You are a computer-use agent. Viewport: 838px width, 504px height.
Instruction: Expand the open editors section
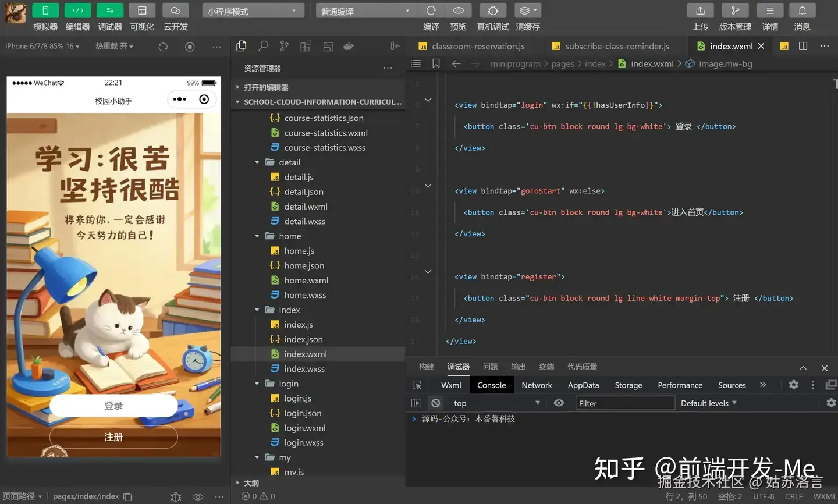[318, 87]
